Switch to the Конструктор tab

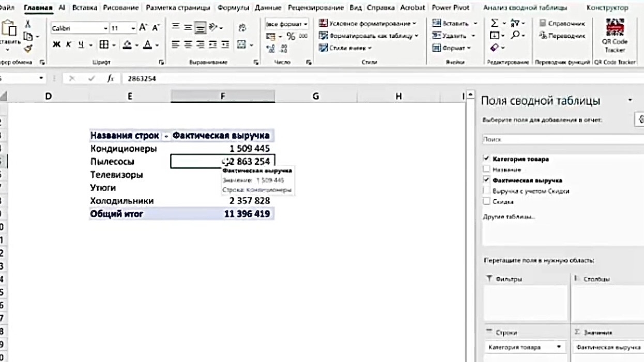[x=607, y=8]
